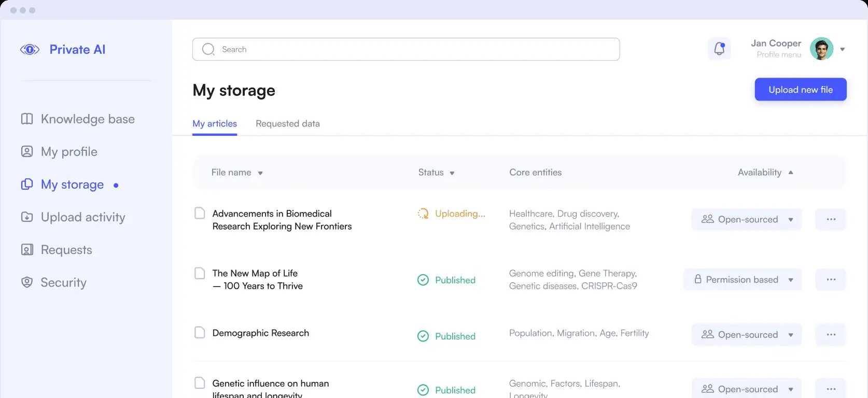The width and height of the screenshot is (868, 398).
Task: Click Jan Cooper's profile avatar
Action: tap(821, 49)
